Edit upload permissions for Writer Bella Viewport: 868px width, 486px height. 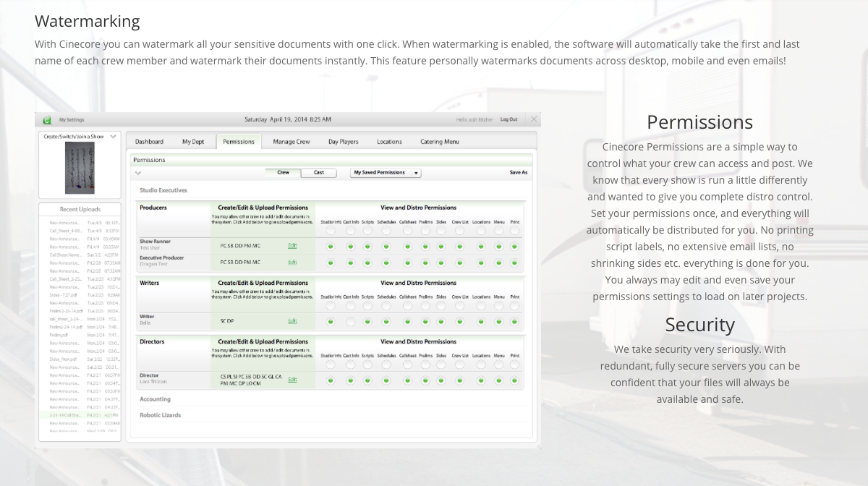click(x=292, y=320)
